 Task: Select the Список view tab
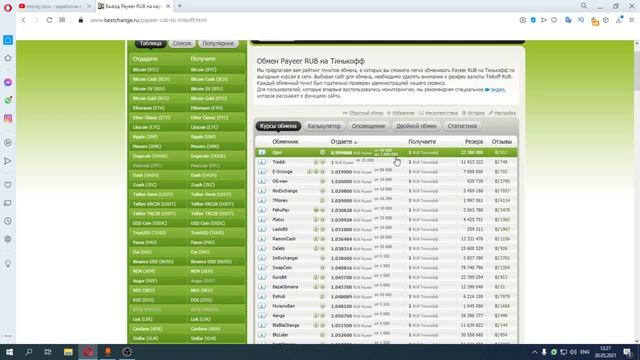(x=182, y=43)
